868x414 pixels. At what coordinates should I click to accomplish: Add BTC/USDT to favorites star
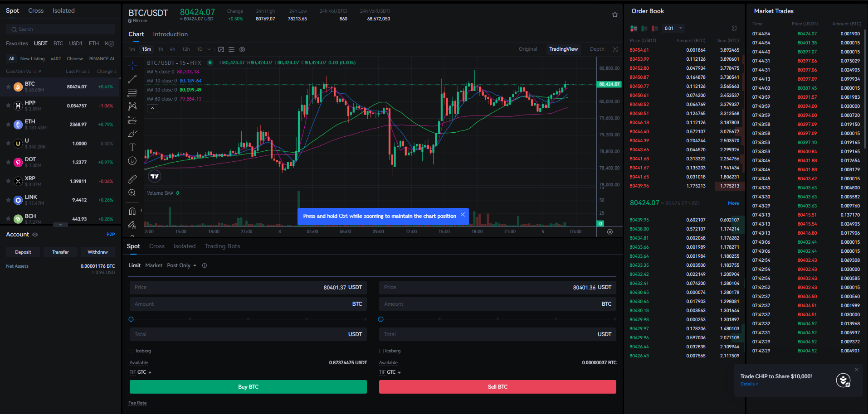pos(615,14)
